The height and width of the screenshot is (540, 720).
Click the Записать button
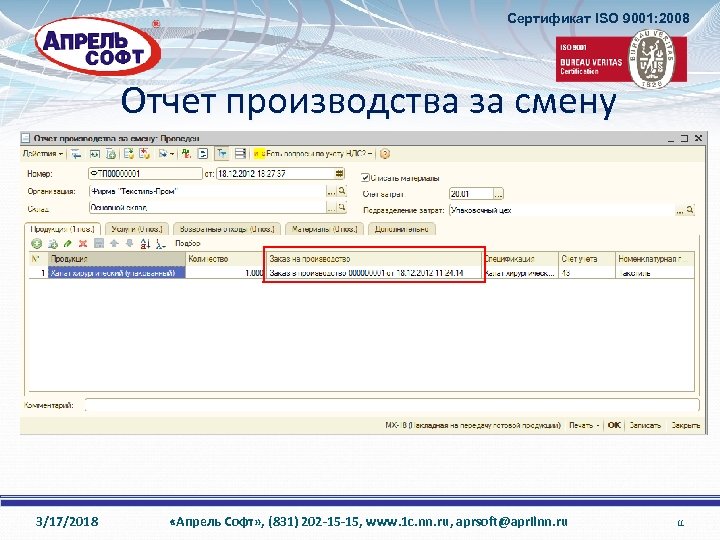pyautogui.click(x=645, y=425)
